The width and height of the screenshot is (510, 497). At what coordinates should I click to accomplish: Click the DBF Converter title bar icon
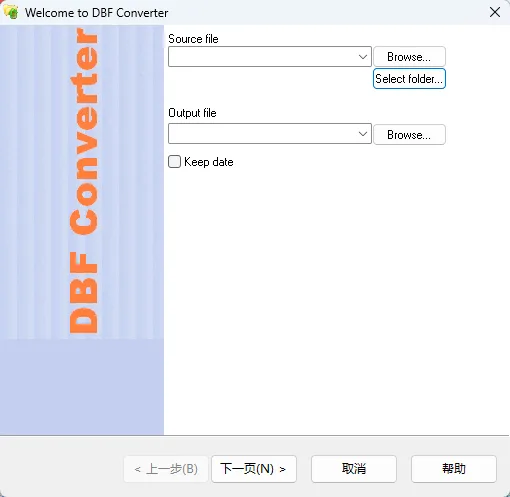11,12
